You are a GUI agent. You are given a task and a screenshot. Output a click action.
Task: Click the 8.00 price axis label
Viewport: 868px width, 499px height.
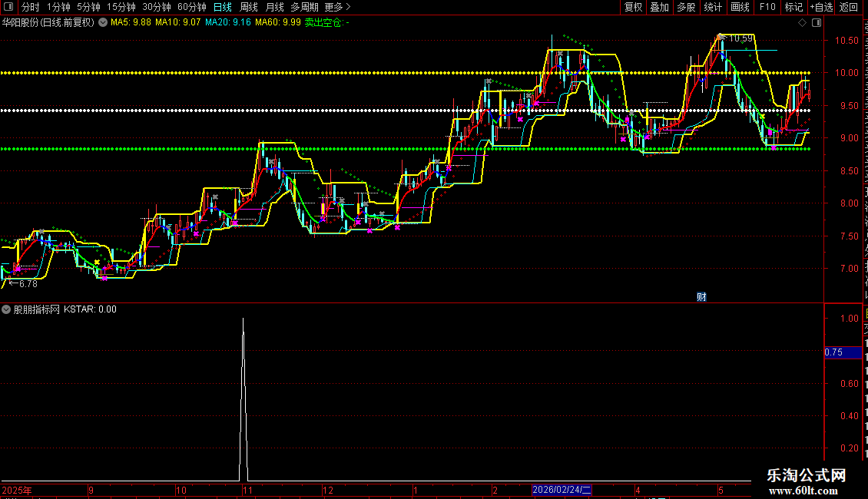[x=849, y=203]
